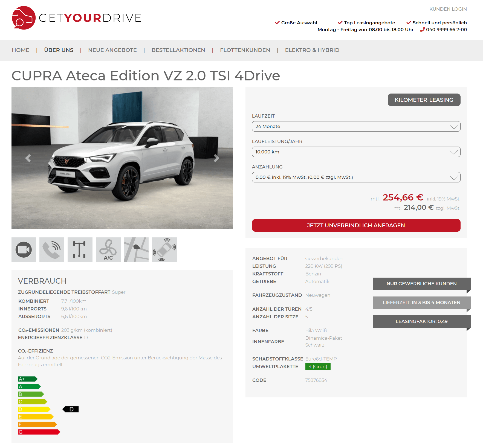
Task: Click the Schnell und persönlich text
Action: (439, 23)
